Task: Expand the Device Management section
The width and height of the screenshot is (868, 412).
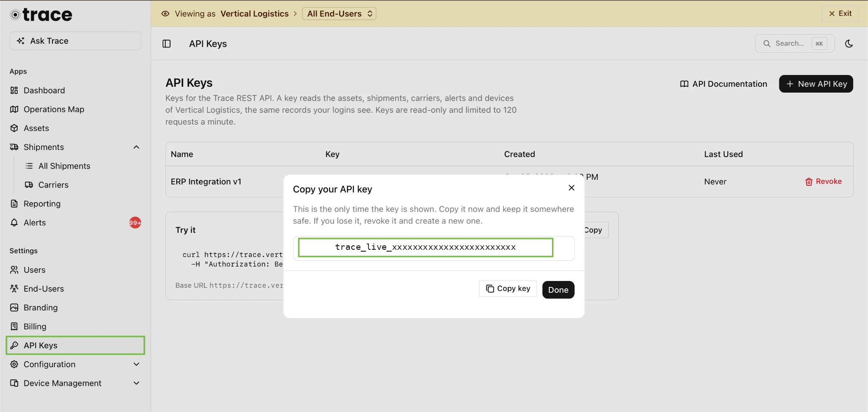Action: (x=75, y=384)
